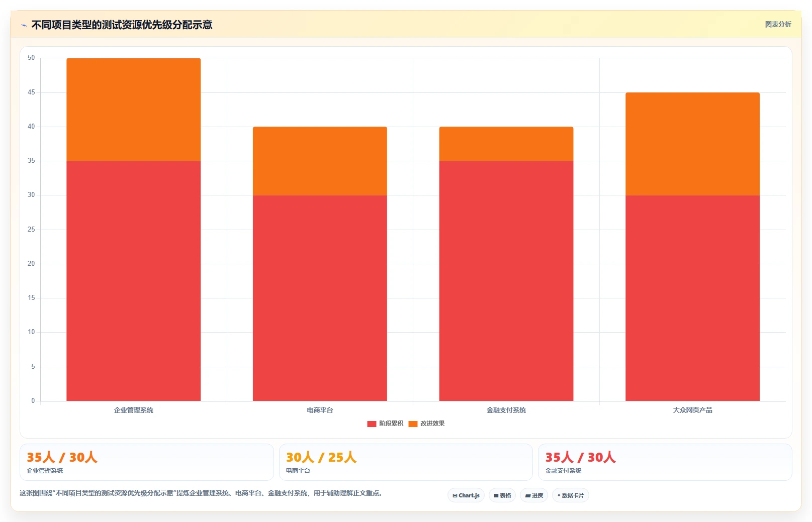Viewport: 812px width, 522px height.
Task: Click the y-axis value 25
Action: pyautogui.click(x=31, y=230)
